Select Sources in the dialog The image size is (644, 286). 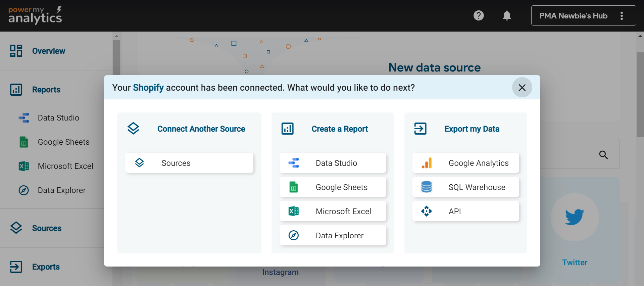189,163
